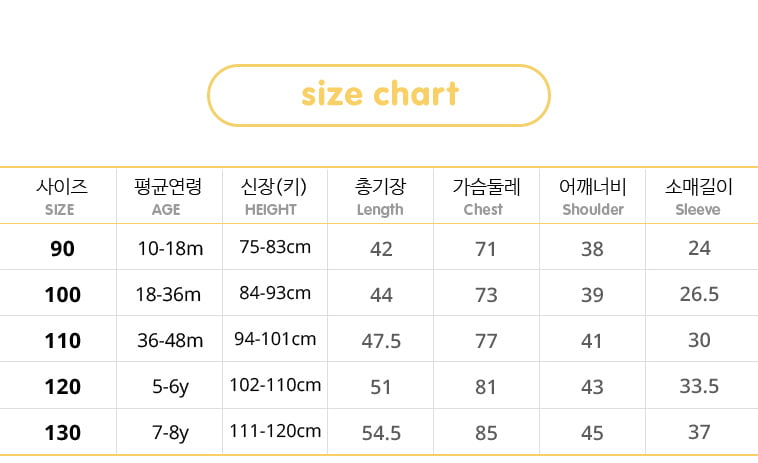Select the 47.5 length value
Screen dimensions: 758x463
coord(381,341)
